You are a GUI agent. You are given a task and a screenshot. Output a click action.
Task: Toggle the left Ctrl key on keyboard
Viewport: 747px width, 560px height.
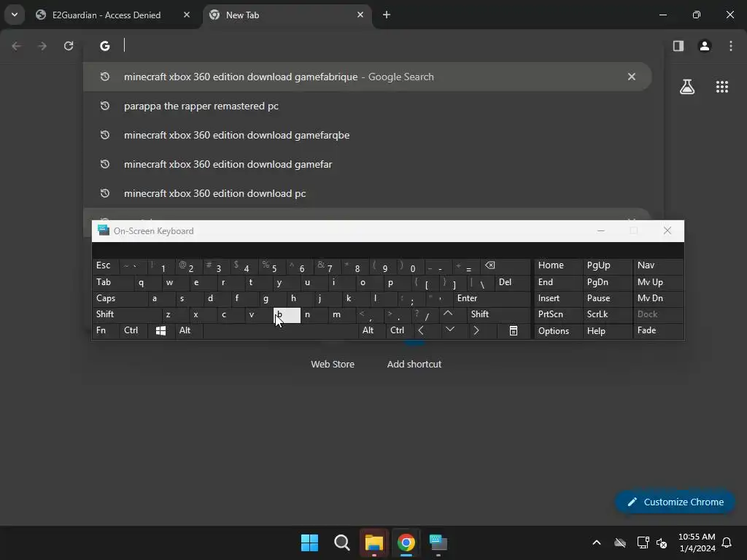(x=134, y=330)
